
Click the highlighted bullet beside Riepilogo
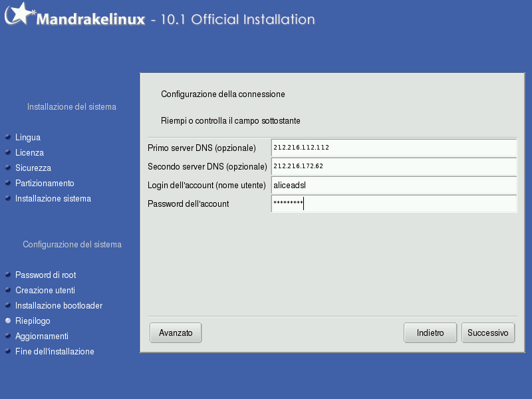8,321
